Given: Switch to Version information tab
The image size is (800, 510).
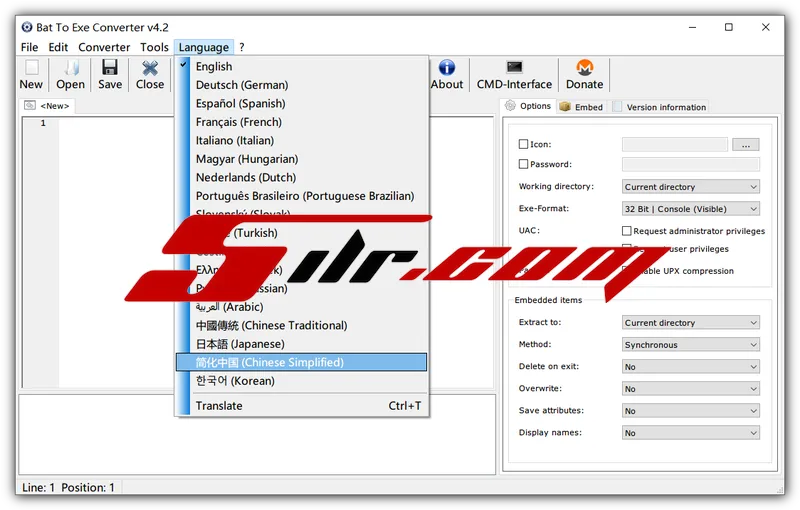Looking at the screenshot, I should [x=659, y=107].
